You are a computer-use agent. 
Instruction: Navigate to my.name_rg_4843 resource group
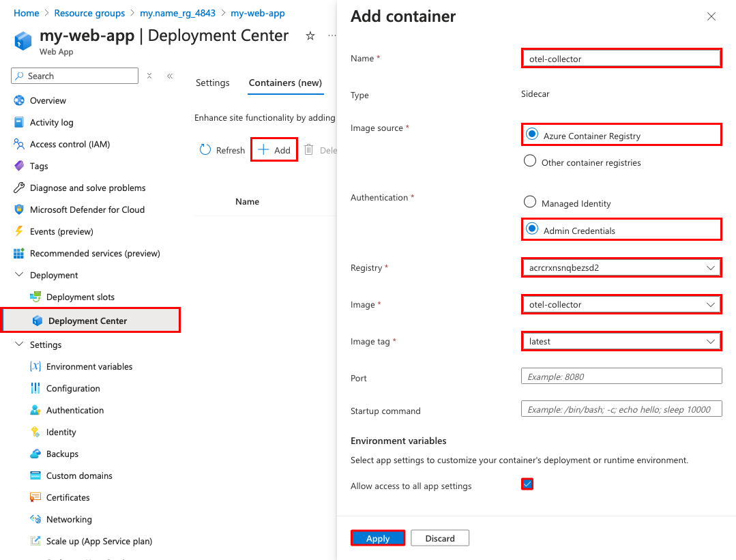pos(178,12)
